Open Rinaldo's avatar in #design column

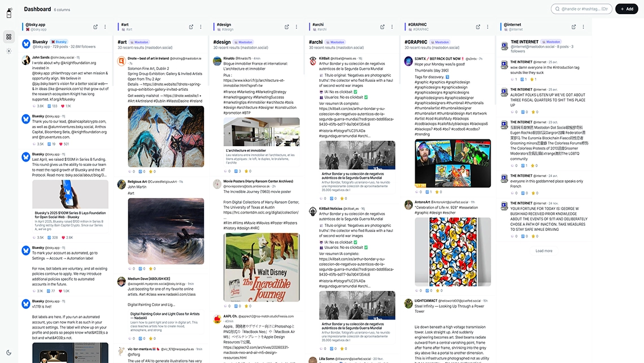217,61
